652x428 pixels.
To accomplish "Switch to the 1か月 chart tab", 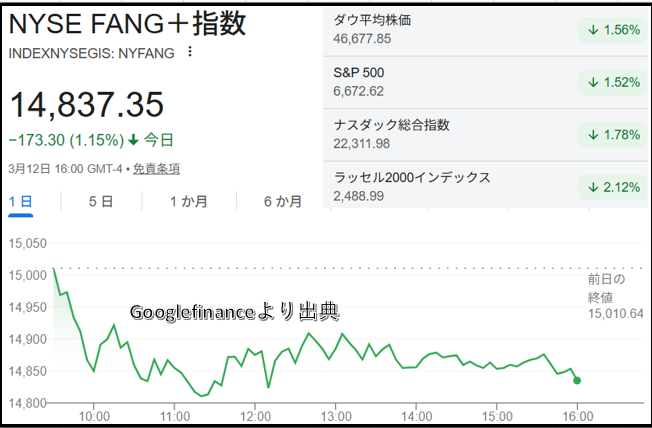I will [x=188, y=202].
